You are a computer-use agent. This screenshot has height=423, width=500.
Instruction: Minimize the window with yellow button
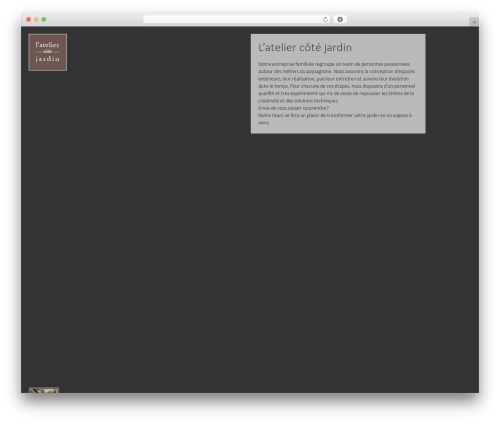[x=36, y=20]
